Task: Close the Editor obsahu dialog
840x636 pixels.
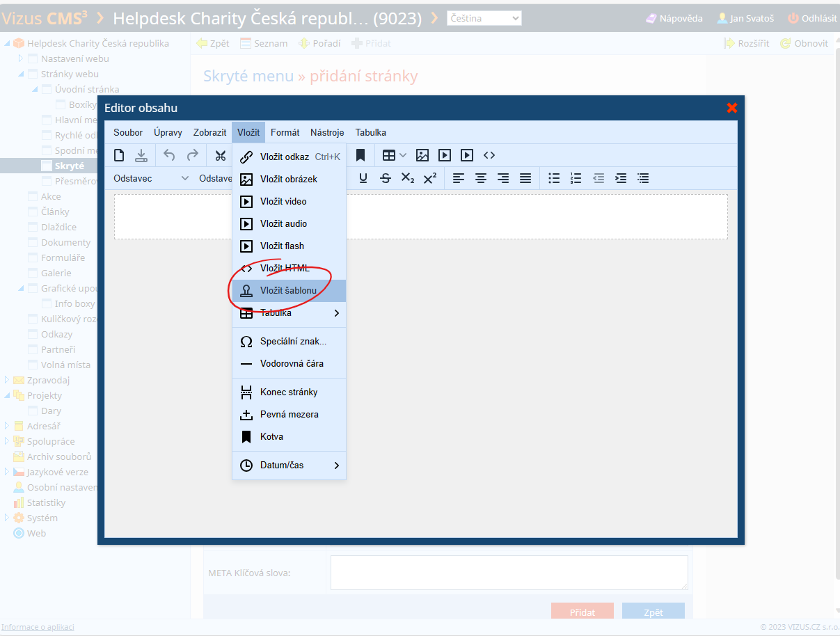Action: tap(731, 107)
